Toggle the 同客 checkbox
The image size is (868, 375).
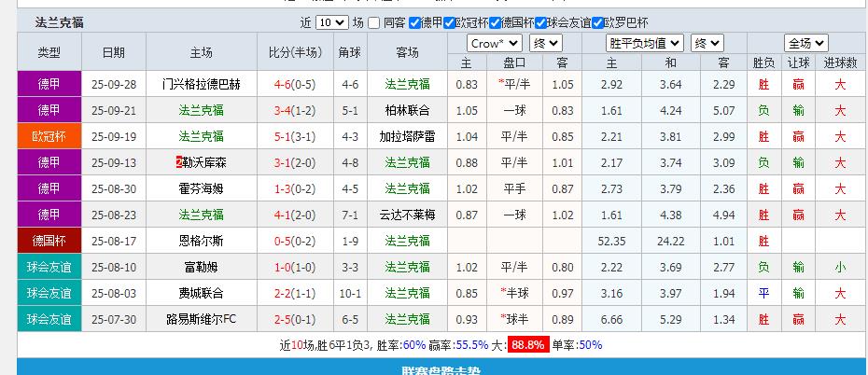point(373,23)
